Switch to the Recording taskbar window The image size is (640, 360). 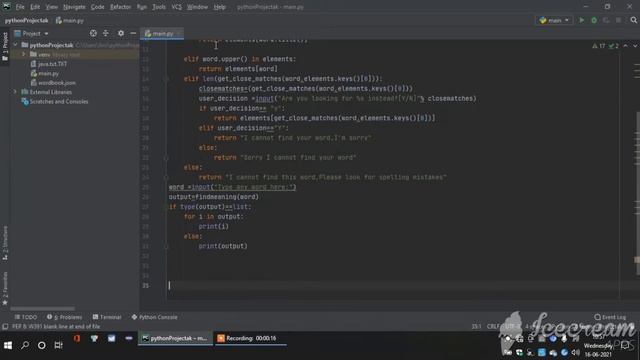point(250,338)
